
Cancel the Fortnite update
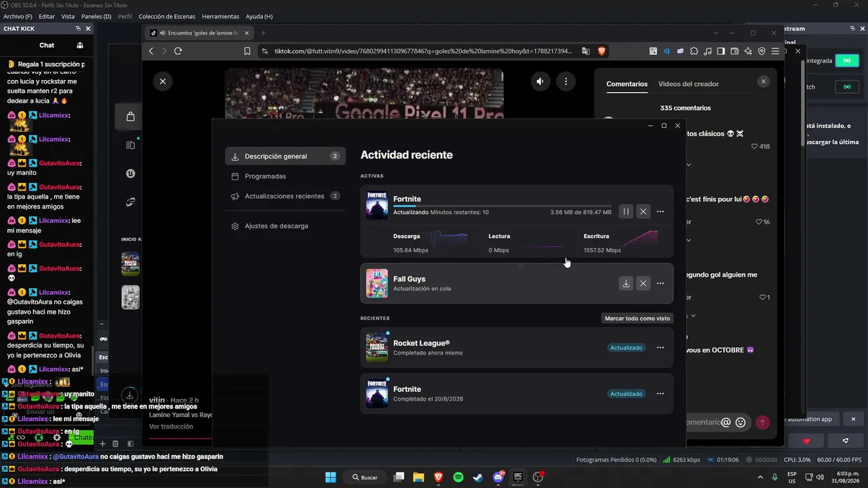(644, 211)
